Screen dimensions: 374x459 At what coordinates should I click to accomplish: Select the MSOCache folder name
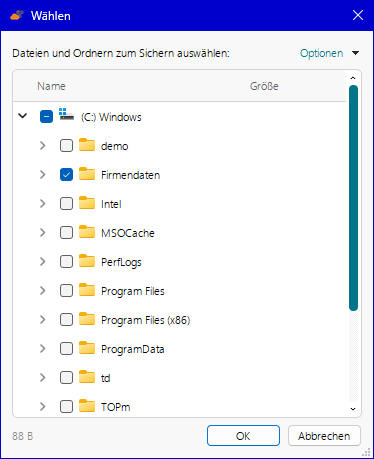tap(128, 233)
